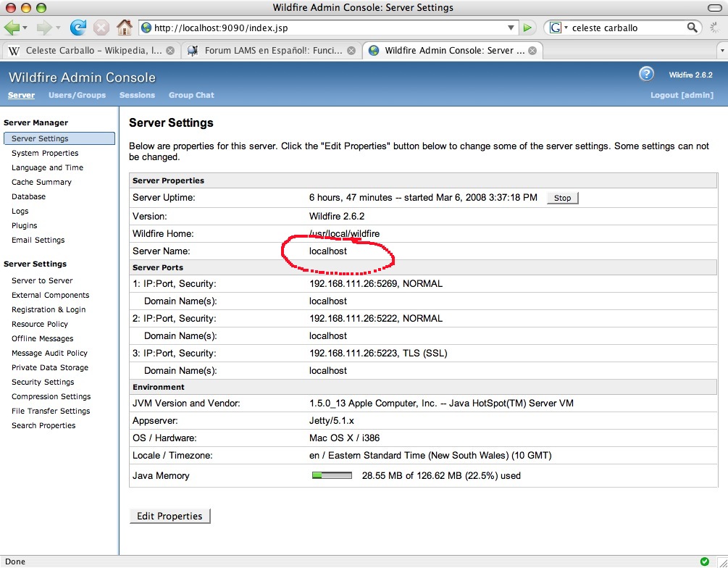Image resolution: width=728 pixels, height=568 pixels.
Task: Click the green Go arrow button
Action: (528, 28)
